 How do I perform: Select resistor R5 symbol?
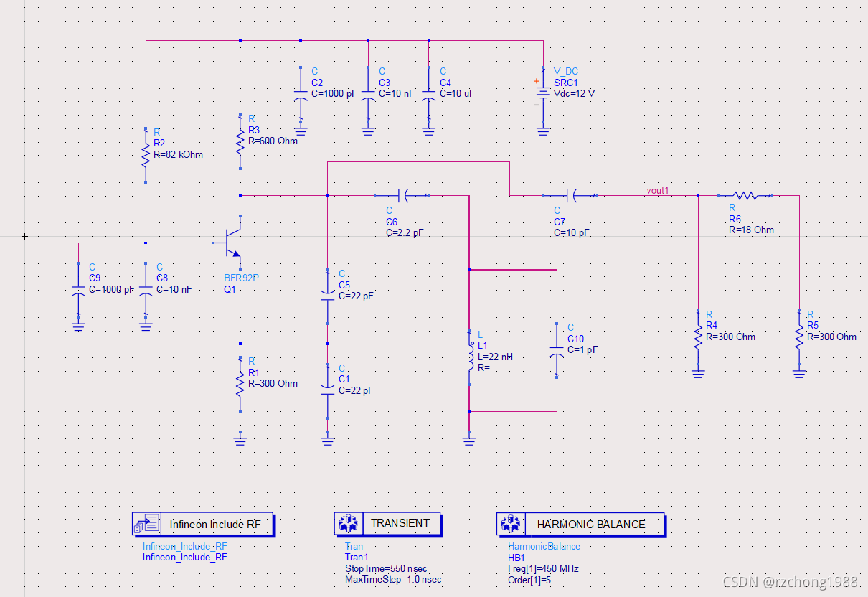point(799,337)
